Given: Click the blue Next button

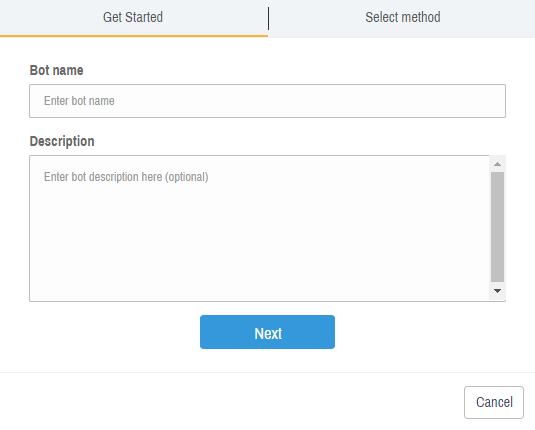Looking at the screenshot, I should click(x=267, y=332).
